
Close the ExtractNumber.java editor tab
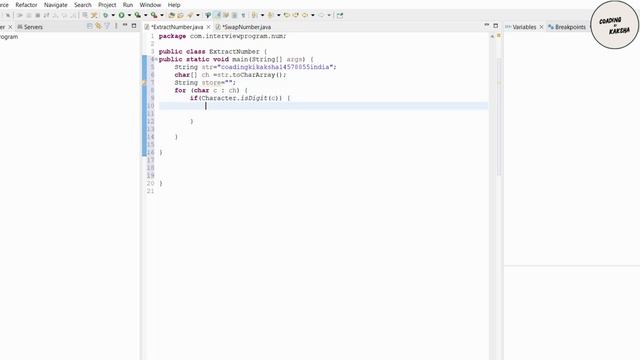[x=208, y=27]
